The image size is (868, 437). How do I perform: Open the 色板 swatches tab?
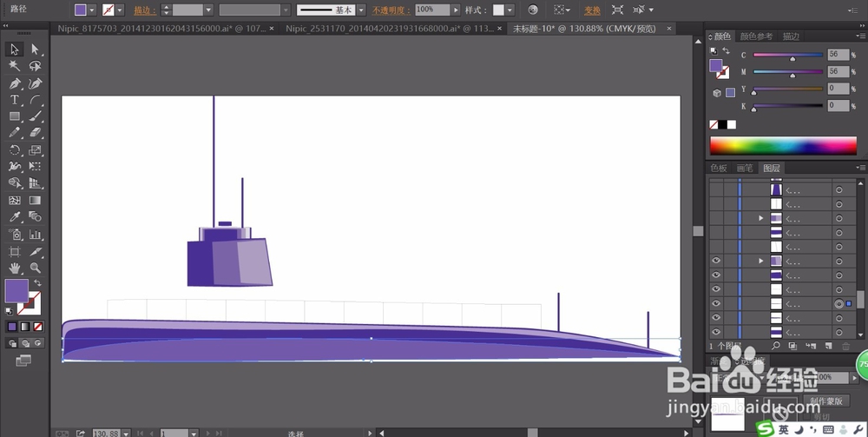[x=719, y=168]
